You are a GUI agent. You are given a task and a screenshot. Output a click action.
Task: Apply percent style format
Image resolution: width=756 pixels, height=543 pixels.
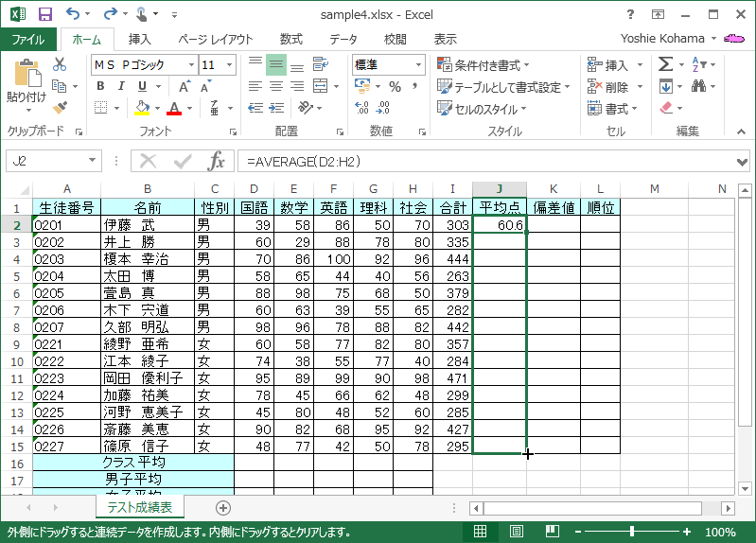[x=395, y=86]
